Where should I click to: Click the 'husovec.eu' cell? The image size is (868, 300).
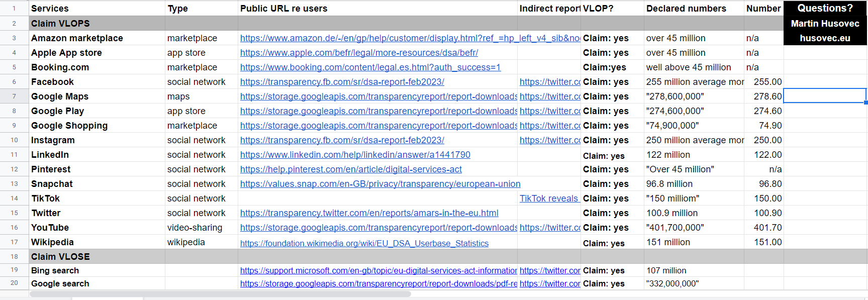pyautogui.click(x=825, y=38)
